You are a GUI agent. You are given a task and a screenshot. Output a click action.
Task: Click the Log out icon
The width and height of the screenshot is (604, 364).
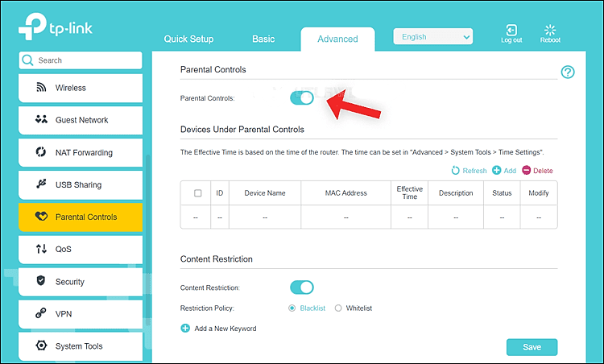click(x=511, y=30)
